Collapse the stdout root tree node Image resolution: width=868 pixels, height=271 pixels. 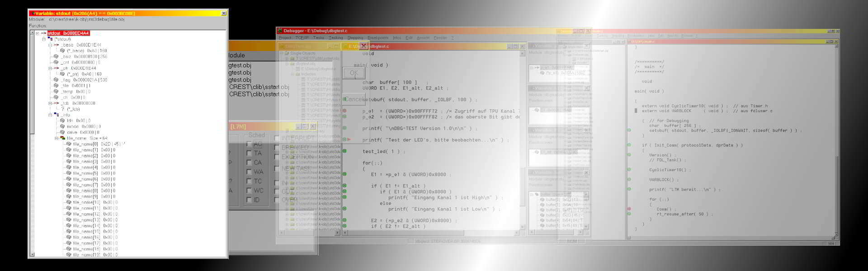pos(38,33)
